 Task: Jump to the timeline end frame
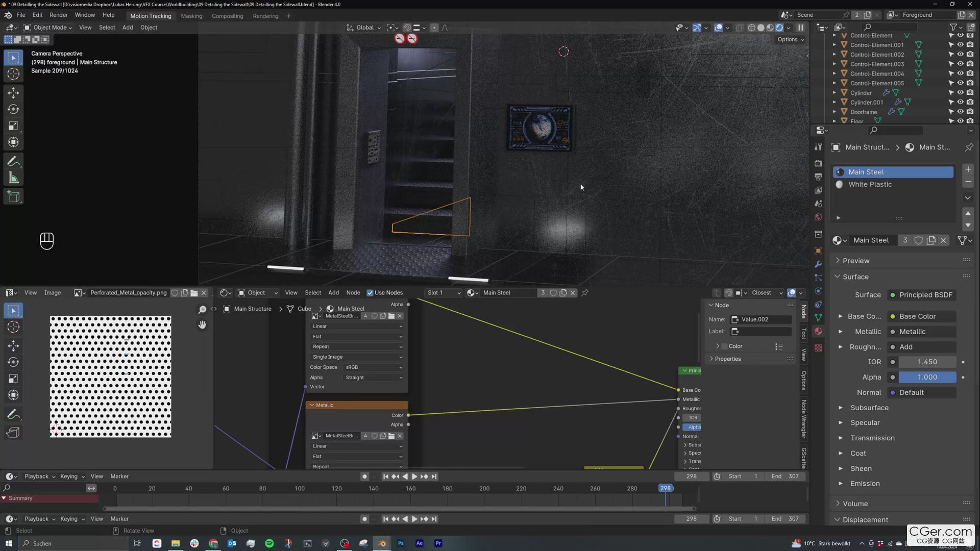point(434,477)
